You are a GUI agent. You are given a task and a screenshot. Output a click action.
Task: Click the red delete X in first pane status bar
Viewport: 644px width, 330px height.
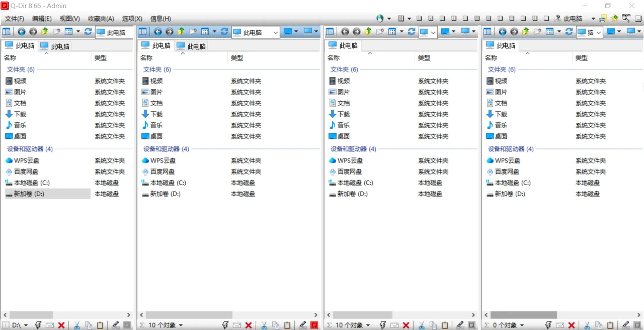[x=61, y=325]
